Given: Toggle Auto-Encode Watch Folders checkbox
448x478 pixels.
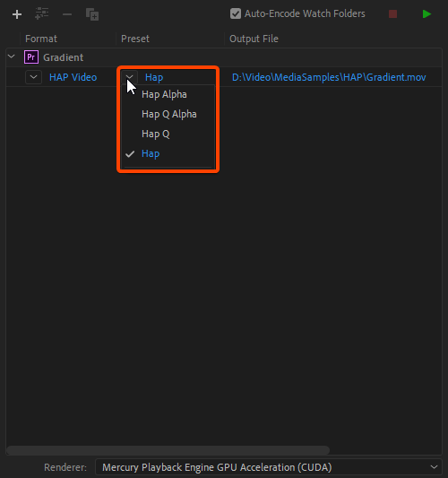Looking at the screenshot, I should (x=236, y=13).
